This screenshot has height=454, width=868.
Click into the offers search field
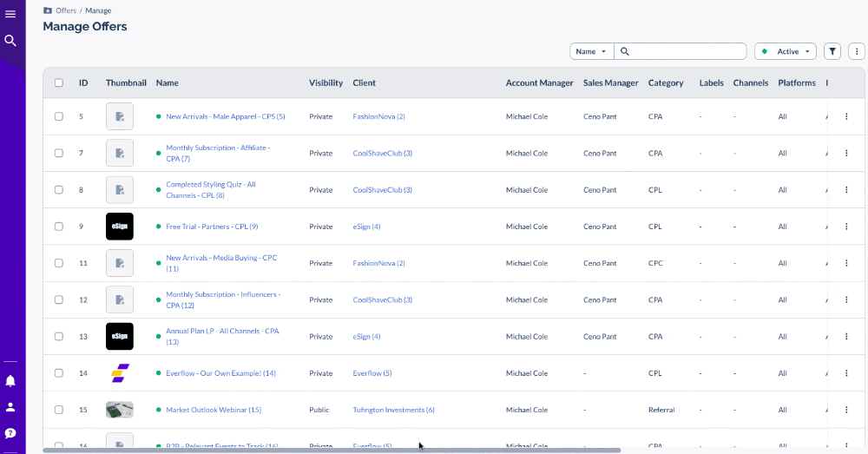[x=686, y=51]
